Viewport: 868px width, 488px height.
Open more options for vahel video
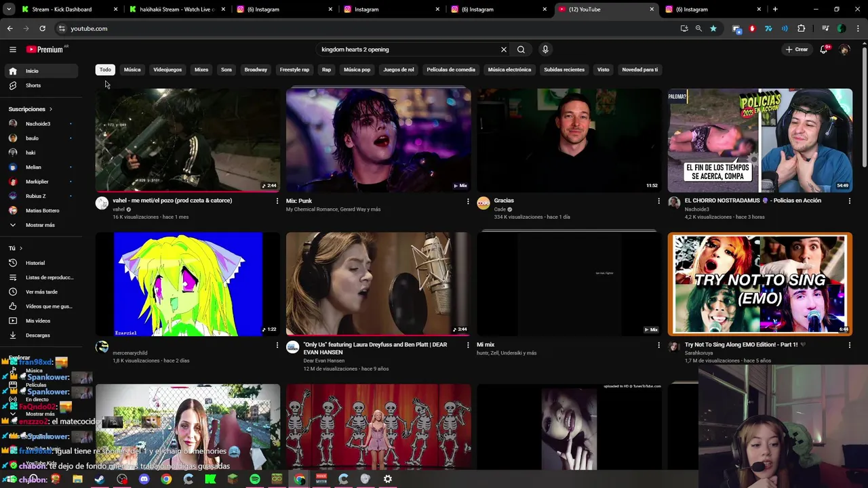pyautogui.click(x=277, y=201)
